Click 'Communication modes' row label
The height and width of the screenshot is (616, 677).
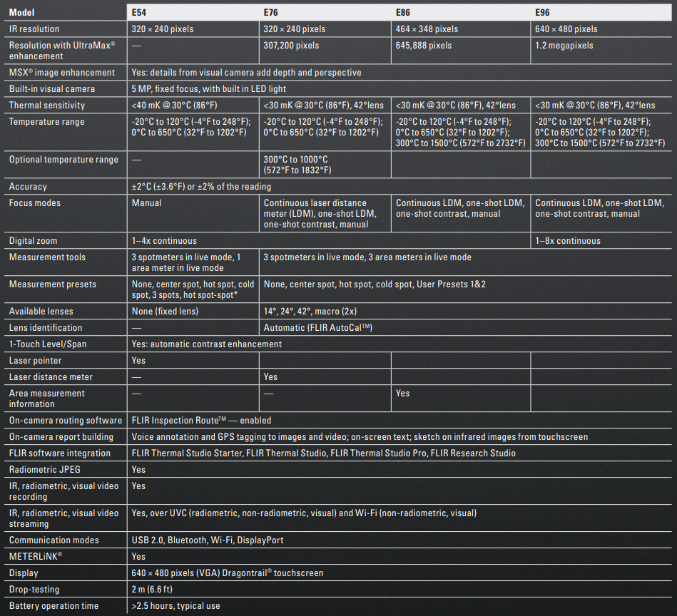tap(54, 540)
